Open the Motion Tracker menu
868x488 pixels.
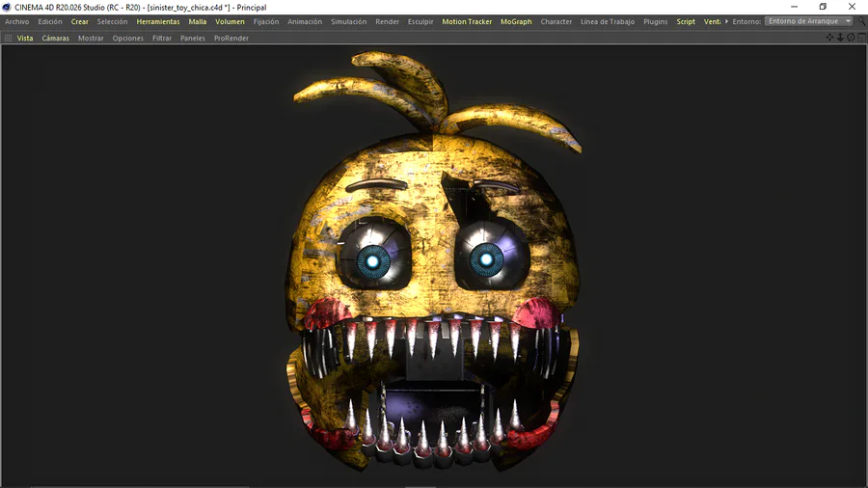tap(467, 21)
